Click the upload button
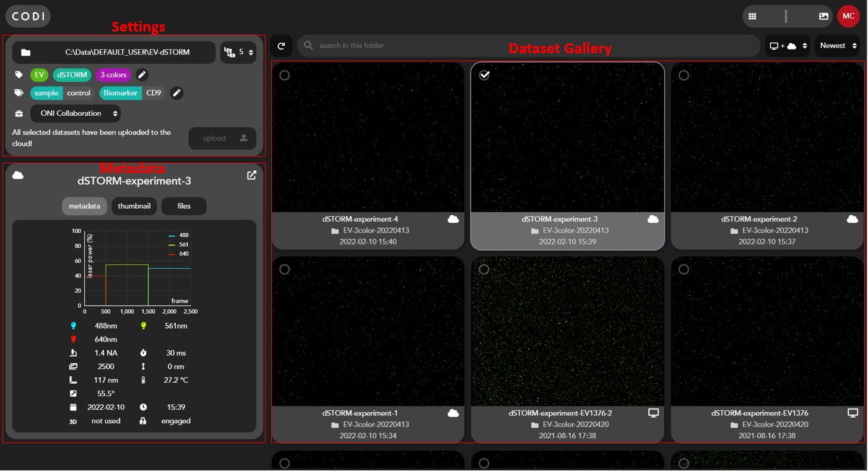Viewport: 868px width, 471px height. (x=222, y=139)
